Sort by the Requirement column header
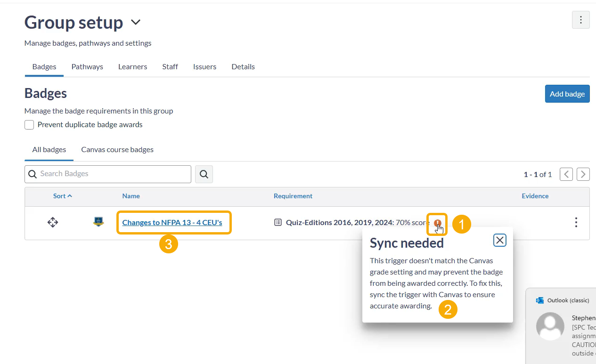This screenshot has width=596, height=364. point(293,196)
